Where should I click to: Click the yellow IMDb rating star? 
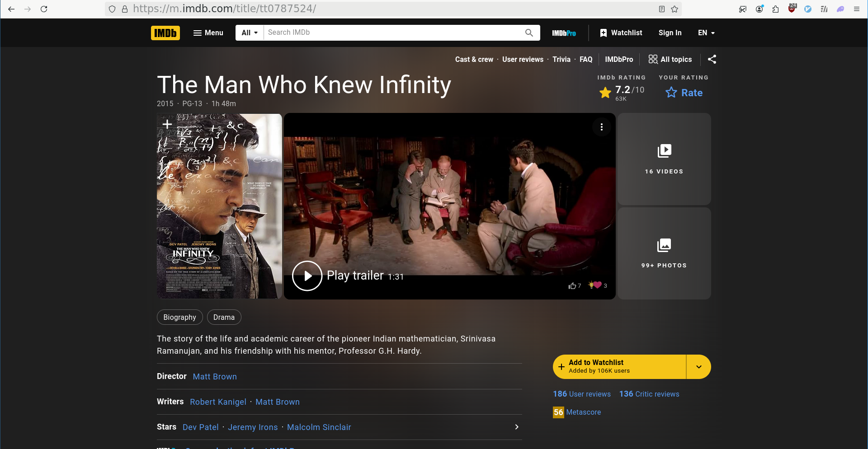tap(605, 93)
